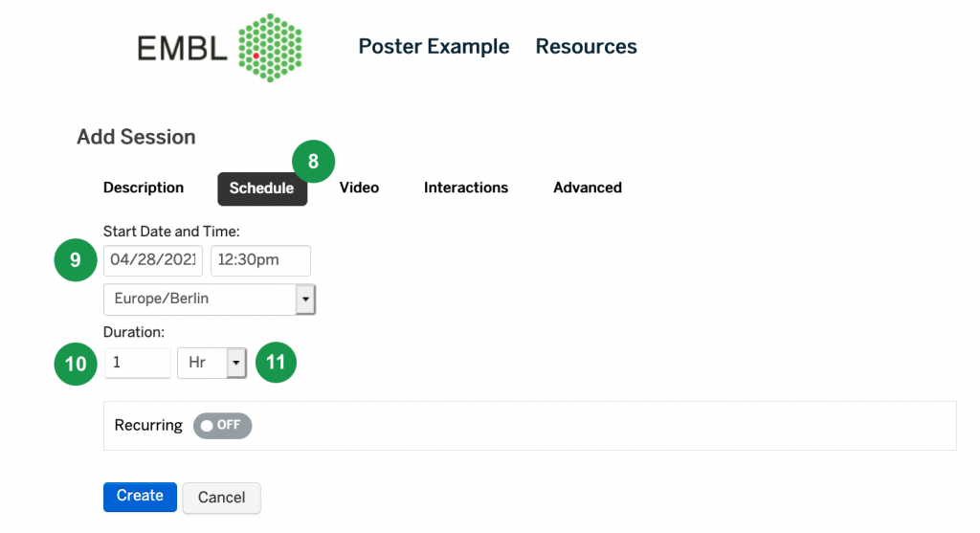
Task: Open the Video tab
Action: pyautogui.click(x=360, y=189)
